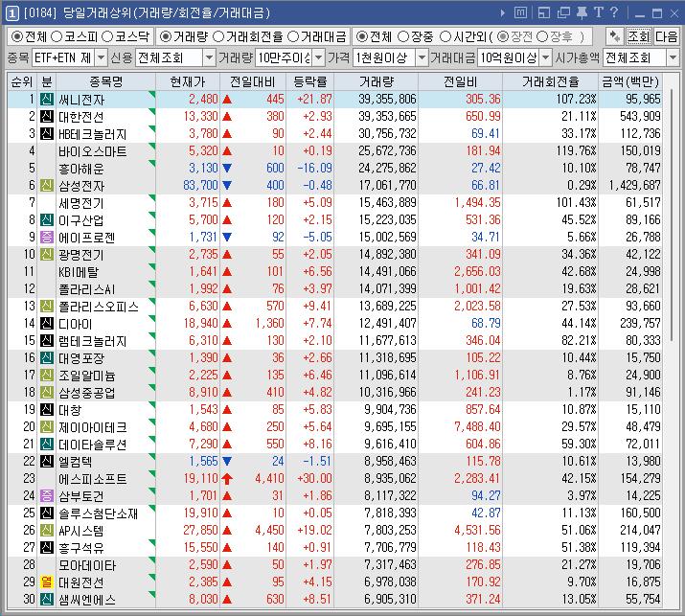The image size is (685, 616).
Task: Select 거래대금 sort radio button
Action: [293, 36]
